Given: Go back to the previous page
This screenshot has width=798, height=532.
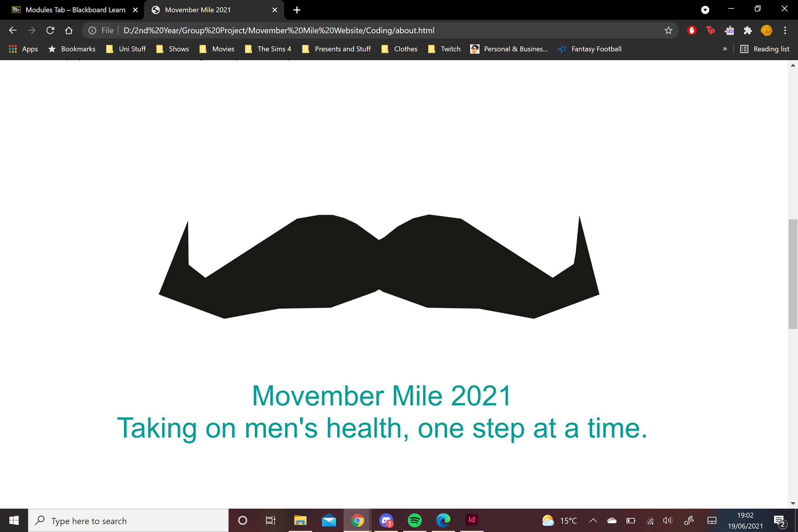Looking at the screenshot, I should (x=13, y=30).
